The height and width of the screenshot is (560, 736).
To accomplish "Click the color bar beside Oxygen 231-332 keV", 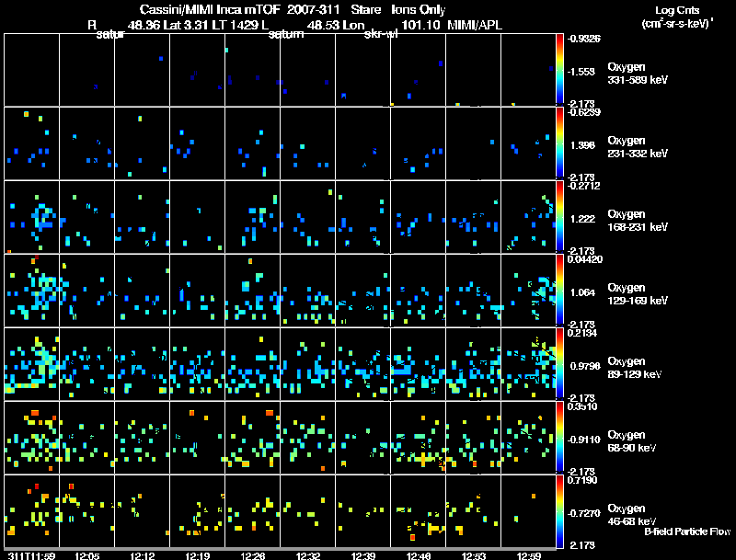I will 560,143.
